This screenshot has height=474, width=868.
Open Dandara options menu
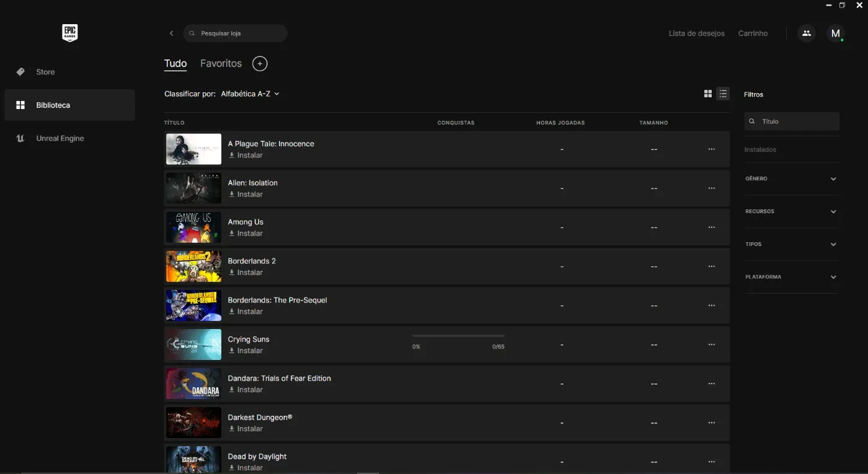[711, 383]
